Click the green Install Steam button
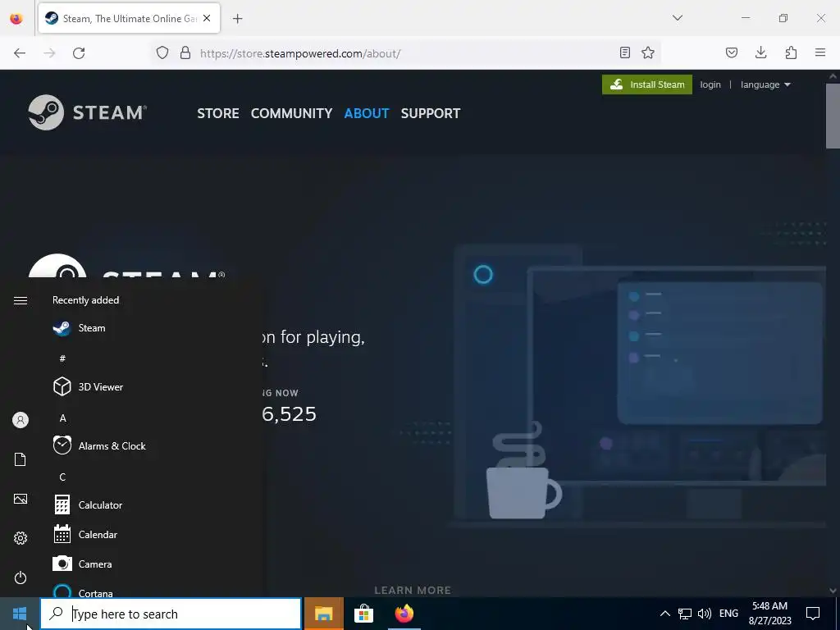Viewport: 840px width, 630px height. click(x=647, y=84)
